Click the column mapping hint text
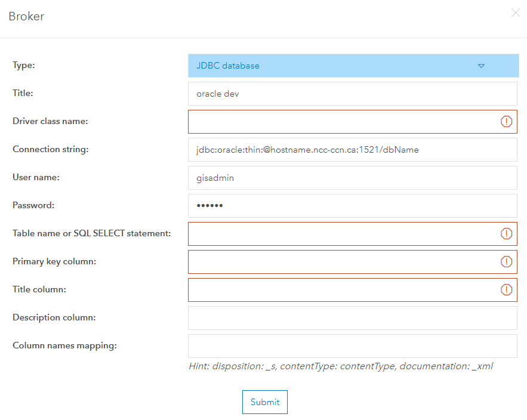Image resolution: width=527 pixels, height=420 pixels. 341,366
